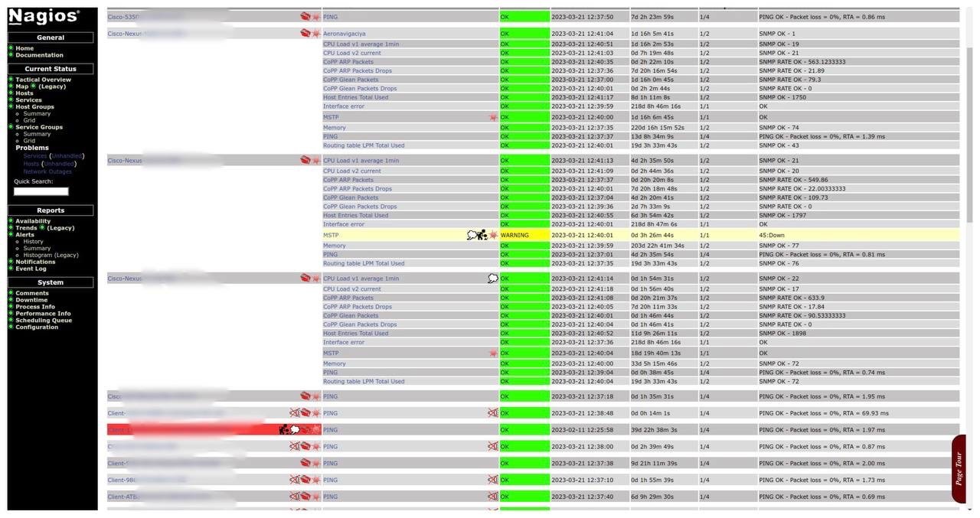Open comment bubble on the red-highlighted Client row
980x518 pixels.
(x=295, y=430)
